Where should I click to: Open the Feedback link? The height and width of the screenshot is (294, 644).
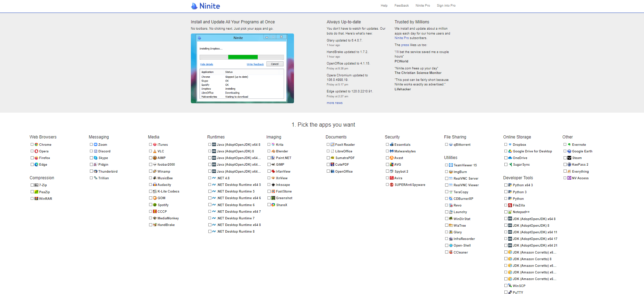point(402,6)
